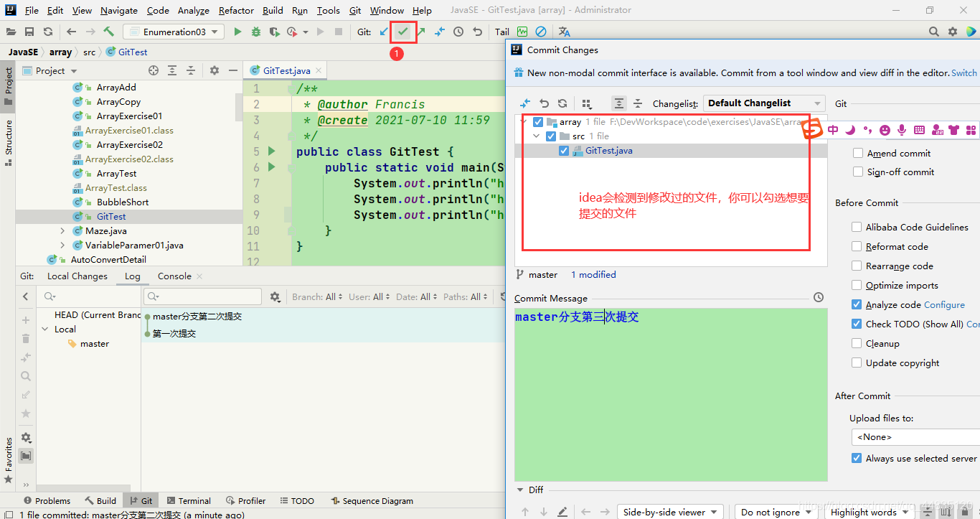The image size is (980, 519).
Task: Click the Git rollback icon in toolbar
Action: pyautogui.click(x=477, y=32)
